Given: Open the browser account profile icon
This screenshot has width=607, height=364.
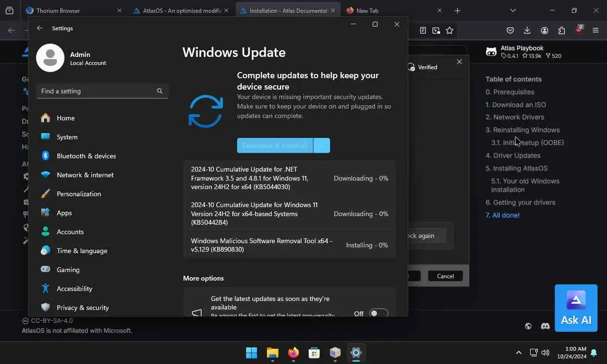Looking at the screenshot, I should (x=544, y=30).
